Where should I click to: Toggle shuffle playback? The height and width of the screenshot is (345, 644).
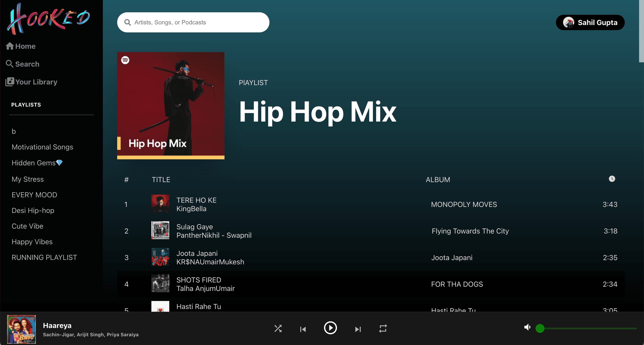[x=278, y=328]
